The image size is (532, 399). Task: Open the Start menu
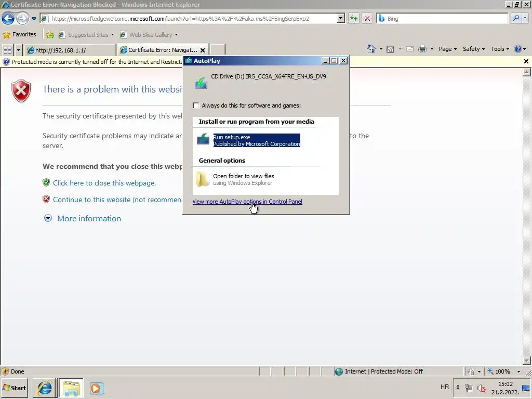(x=15, y=388)
